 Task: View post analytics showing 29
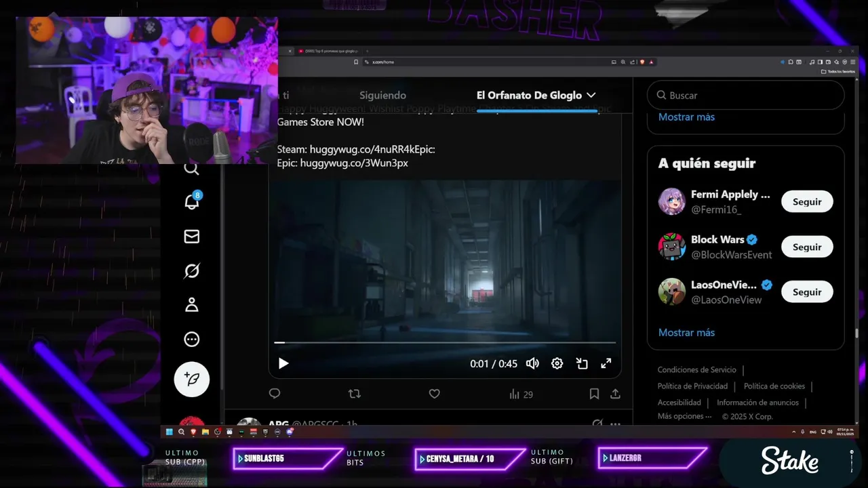521,394
